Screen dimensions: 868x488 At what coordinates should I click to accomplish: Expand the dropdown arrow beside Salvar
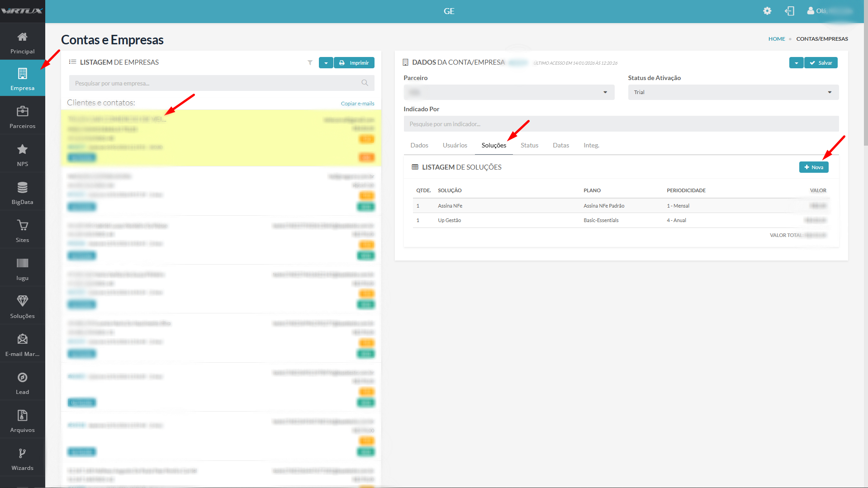[796, 63]
